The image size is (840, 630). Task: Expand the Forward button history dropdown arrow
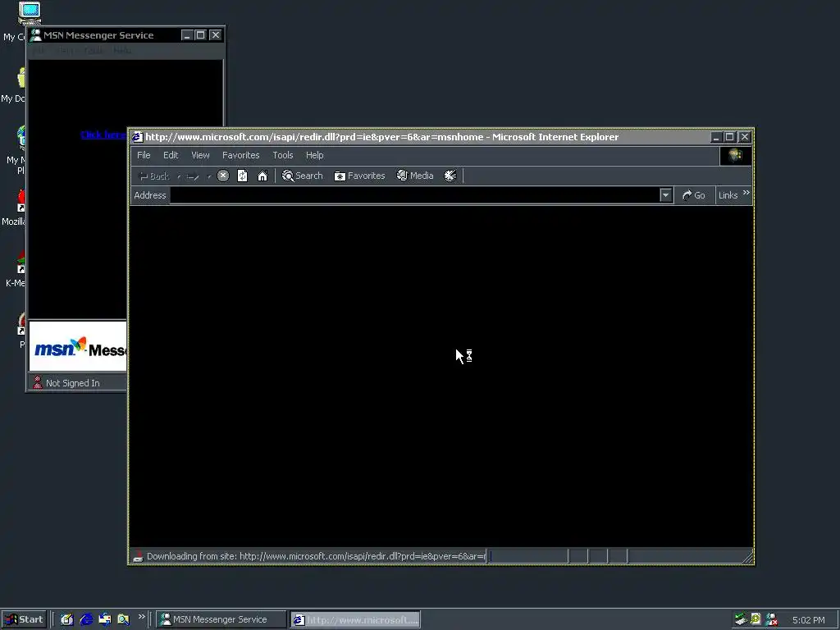click(208, 176)
